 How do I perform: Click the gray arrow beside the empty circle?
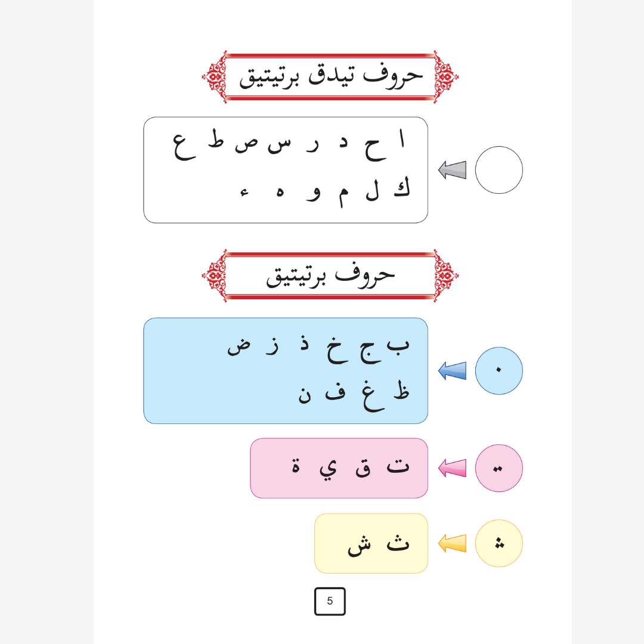pos(453,170)
